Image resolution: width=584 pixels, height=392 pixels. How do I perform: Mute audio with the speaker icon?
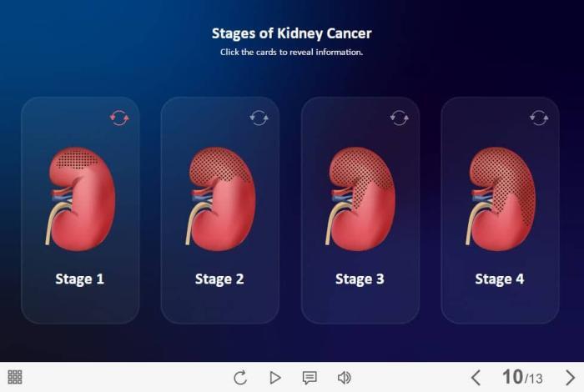pos(344,378)
